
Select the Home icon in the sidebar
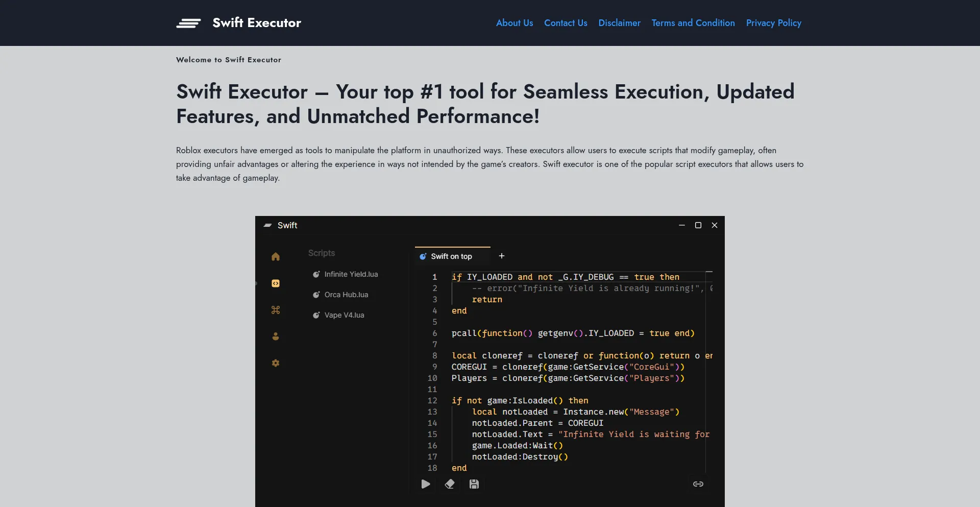[x=276, y=256]
